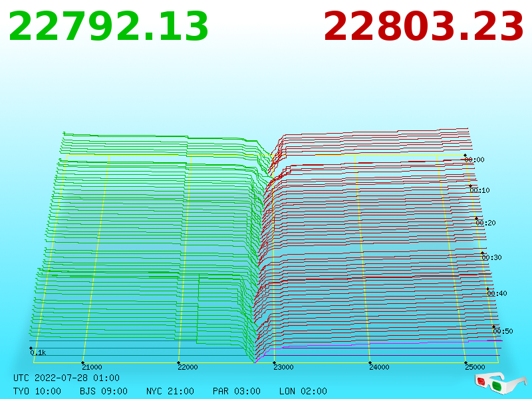532x399 pixels.
Task: Click the UTC 2022-07-28 01:00 timestamp
Action: pos(66,378)
